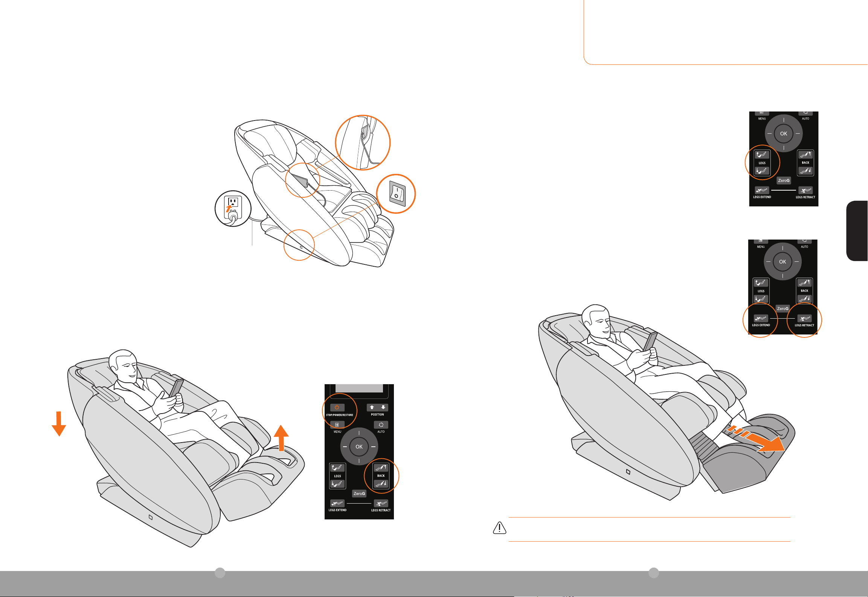Select AUTO on the remote with the power button
Screen dimensions: 868x597
point(381,425)
